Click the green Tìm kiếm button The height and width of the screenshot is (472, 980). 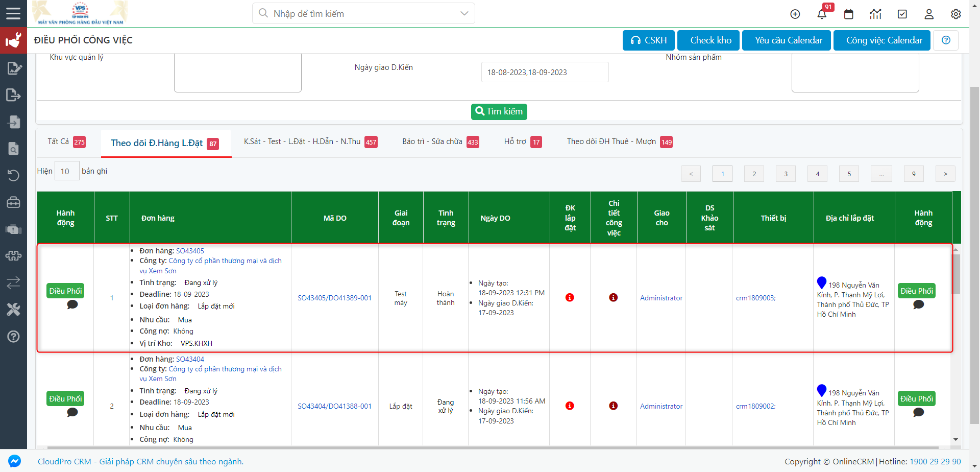[499, 111]
